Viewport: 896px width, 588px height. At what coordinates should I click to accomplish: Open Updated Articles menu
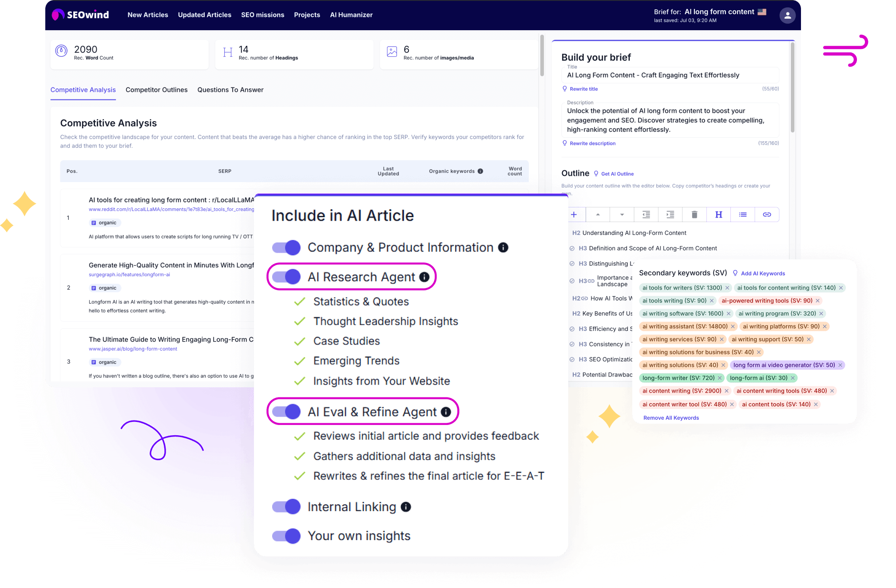(205, 15)
